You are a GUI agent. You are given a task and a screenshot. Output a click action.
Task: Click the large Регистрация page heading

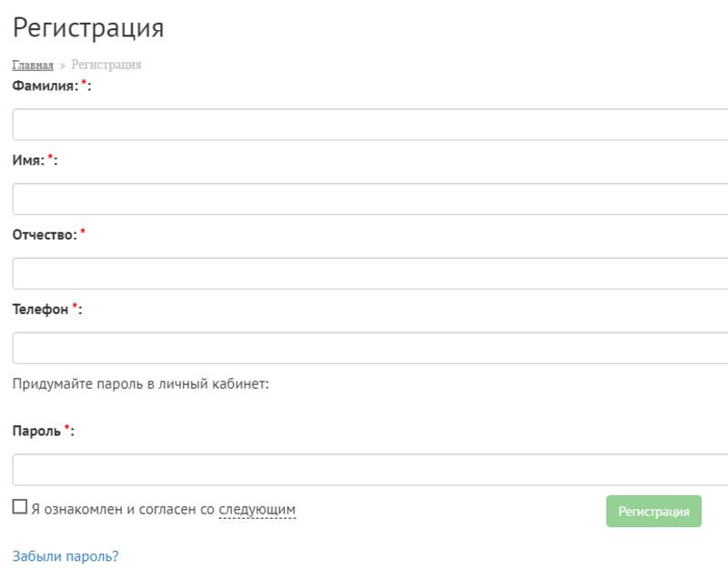(87, 28)
